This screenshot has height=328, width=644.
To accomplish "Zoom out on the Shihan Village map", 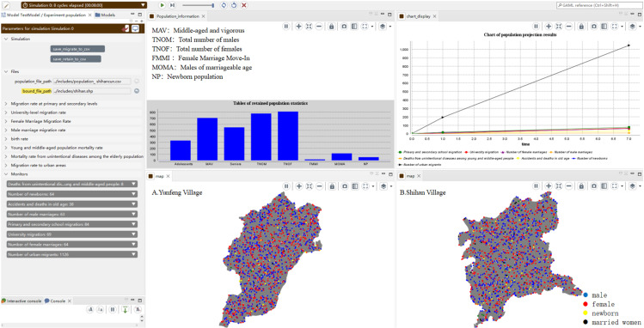I will 569,186.
